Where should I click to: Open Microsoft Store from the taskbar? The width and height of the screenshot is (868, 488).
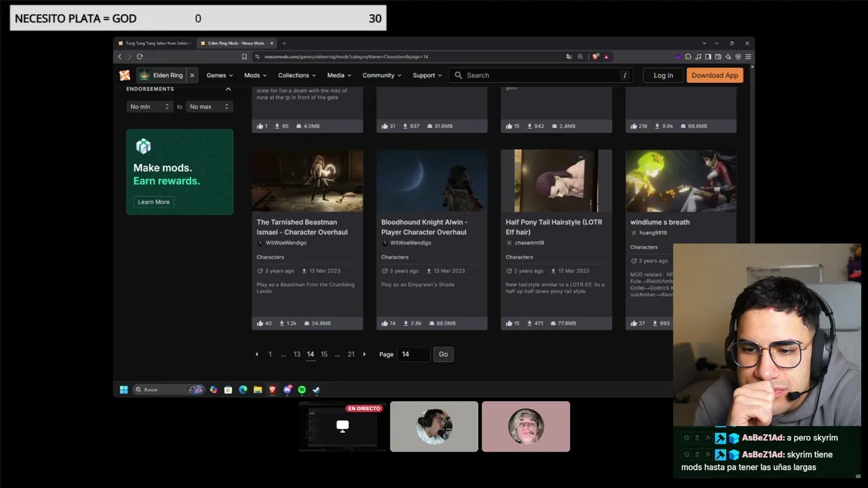[x=229, y=390]
